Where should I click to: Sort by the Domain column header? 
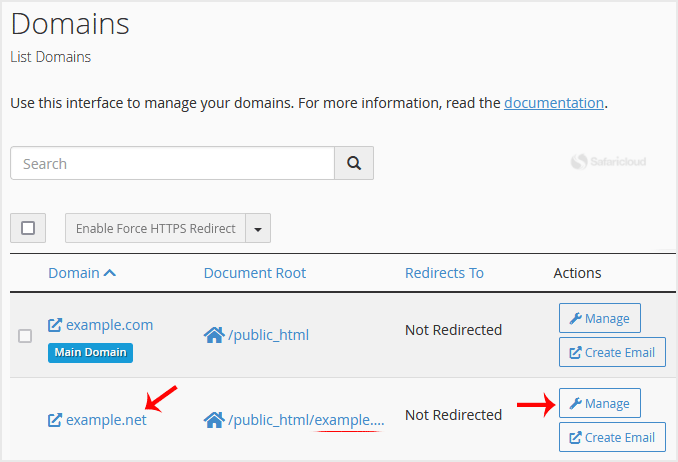(74, 273)
